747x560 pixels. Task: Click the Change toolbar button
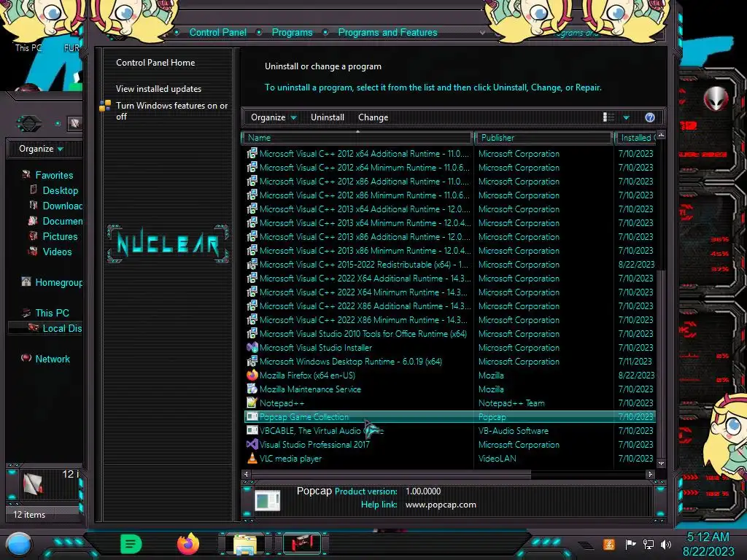point(373,117)
